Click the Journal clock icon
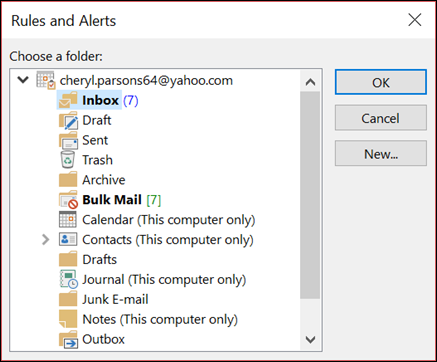Image resolution: width=437 pixels, height=362 pixels. (x=69, y=279)
